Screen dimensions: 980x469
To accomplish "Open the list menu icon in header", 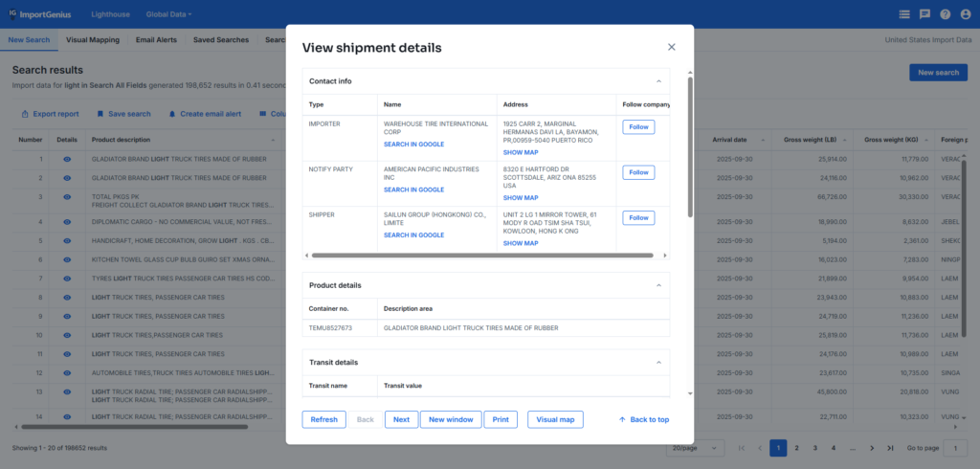I will [904, 14].
